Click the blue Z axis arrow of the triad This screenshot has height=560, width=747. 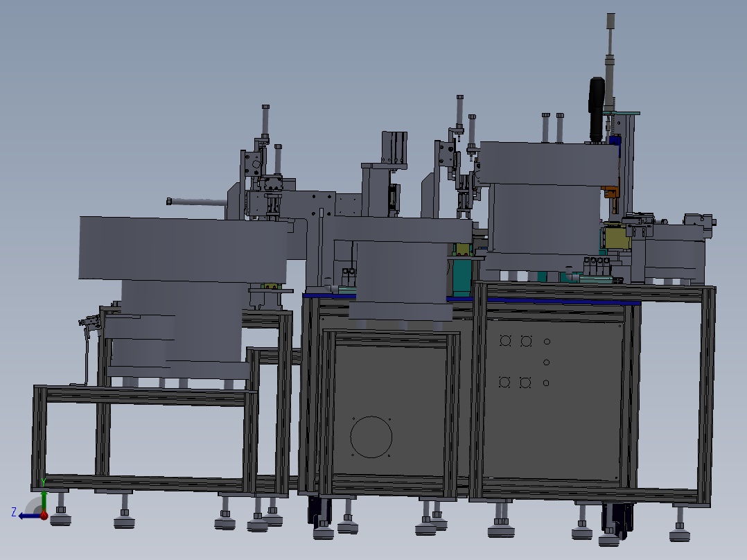[x=30, y=516]
